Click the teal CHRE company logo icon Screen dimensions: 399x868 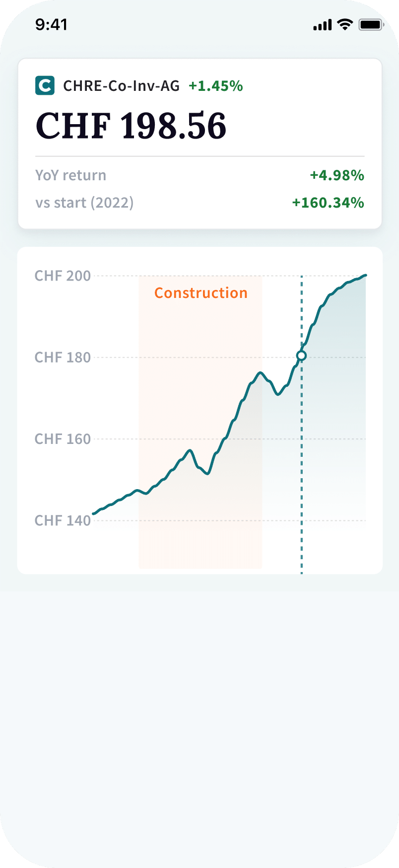coord(45,86)
